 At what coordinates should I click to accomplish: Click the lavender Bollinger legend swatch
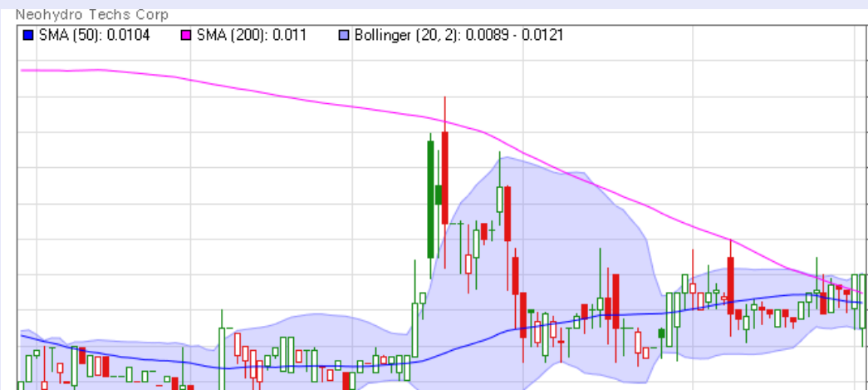[344, 36]
